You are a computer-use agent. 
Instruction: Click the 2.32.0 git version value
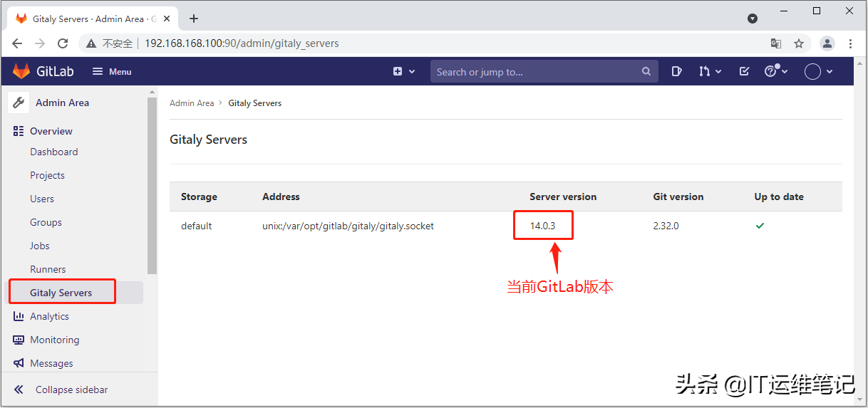666,226
